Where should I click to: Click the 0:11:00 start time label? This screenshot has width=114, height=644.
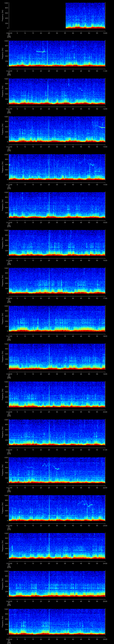(x=9, y=109)
